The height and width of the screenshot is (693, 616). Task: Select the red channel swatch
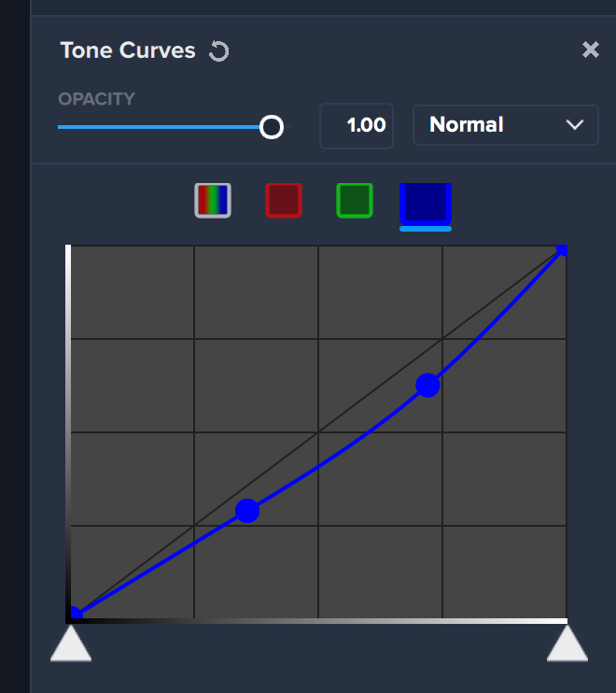tap(284, 201)
